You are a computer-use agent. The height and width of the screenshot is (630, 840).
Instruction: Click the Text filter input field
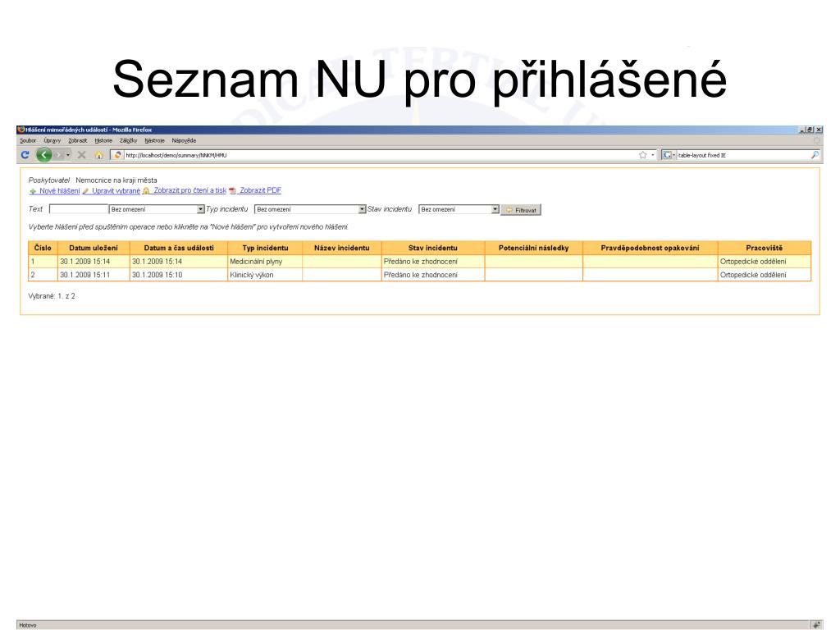pos(78,209)
